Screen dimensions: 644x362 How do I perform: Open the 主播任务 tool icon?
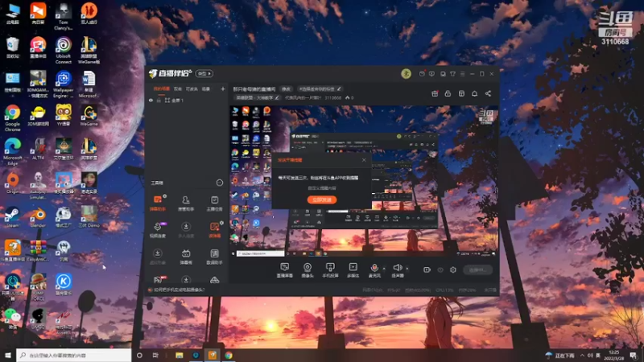214,203
